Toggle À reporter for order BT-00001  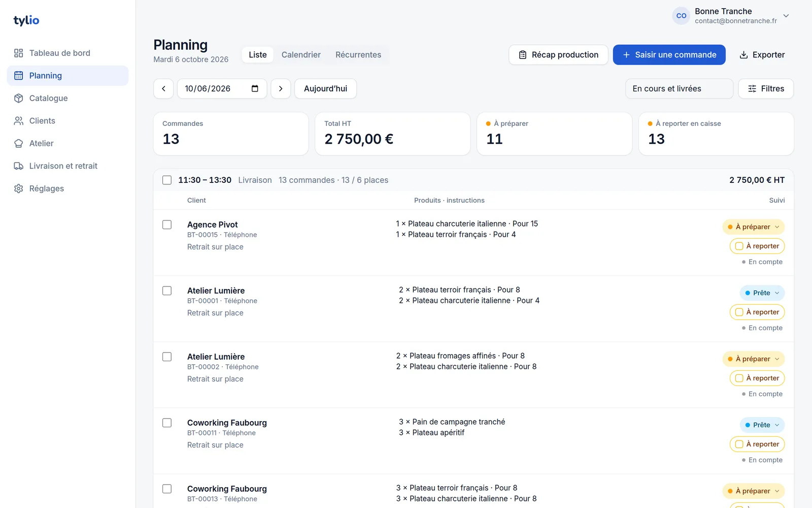(757, 312)
